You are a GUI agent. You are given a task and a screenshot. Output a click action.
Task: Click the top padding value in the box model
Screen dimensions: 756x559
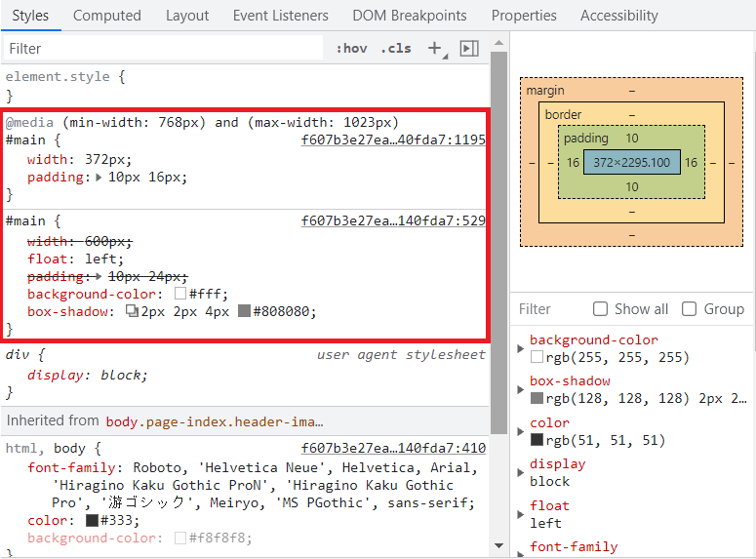pyautogui.click(x=631, y=138)
